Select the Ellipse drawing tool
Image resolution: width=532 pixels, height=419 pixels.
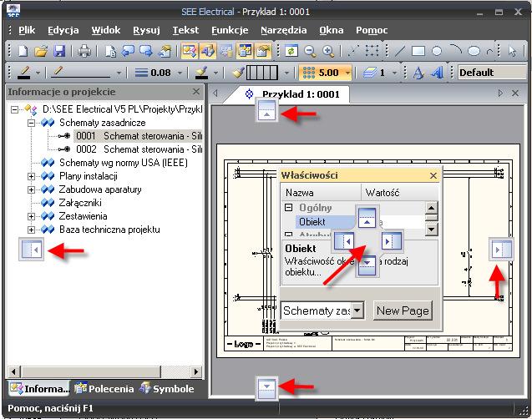click(474, 51)
